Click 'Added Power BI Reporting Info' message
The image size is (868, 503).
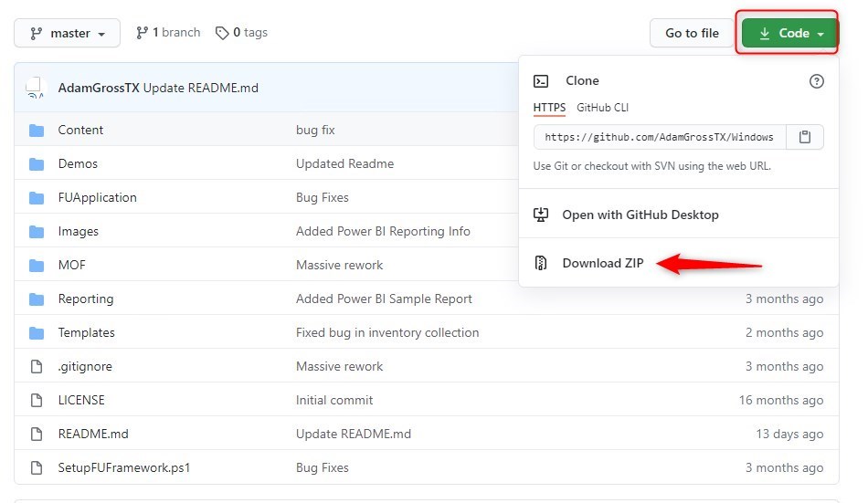tap(383, 231)
